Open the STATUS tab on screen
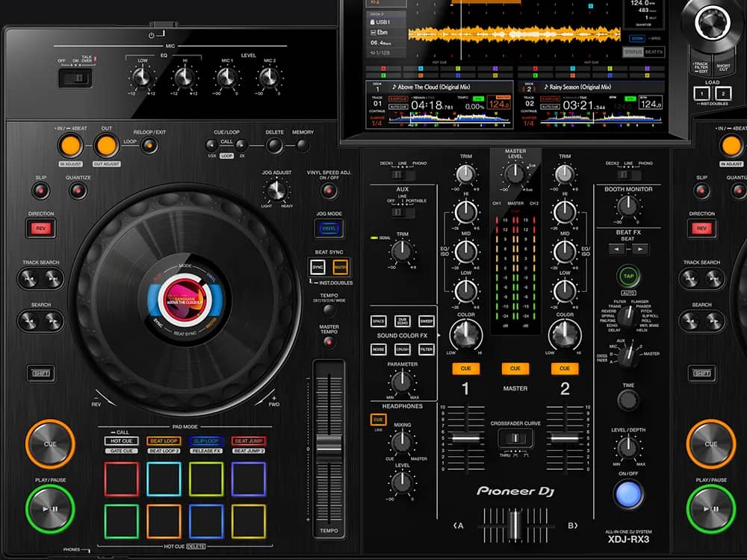The width and height of the screenshot is (747, 560). click(633, 52)
